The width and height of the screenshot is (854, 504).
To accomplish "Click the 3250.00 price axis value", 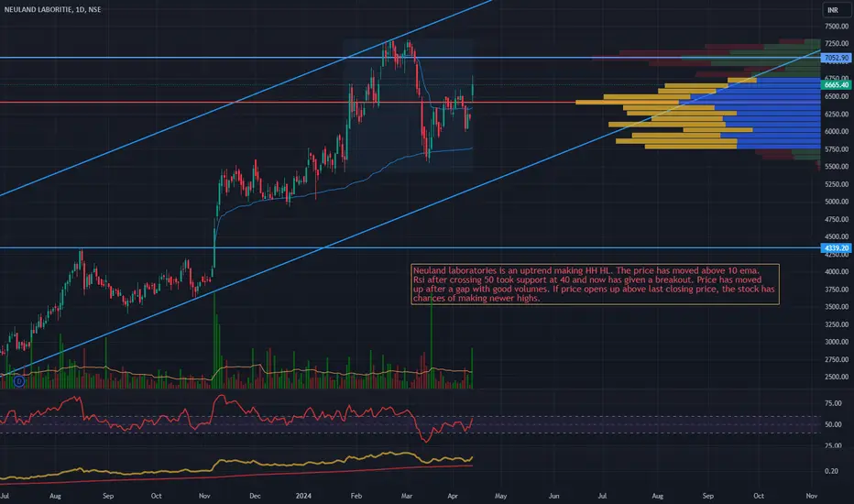I will coord(836,324).
